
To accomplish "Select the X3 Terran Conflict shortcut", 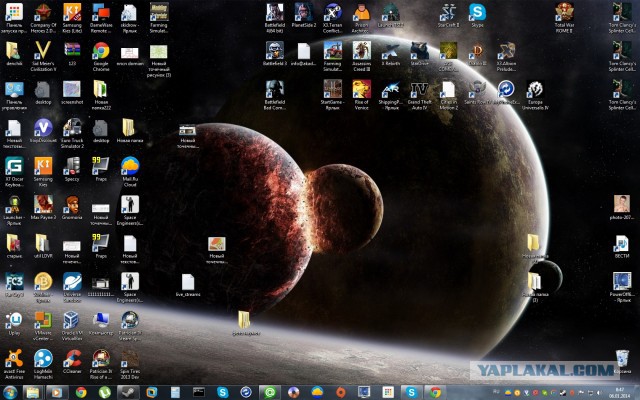I will coord(333,18).
